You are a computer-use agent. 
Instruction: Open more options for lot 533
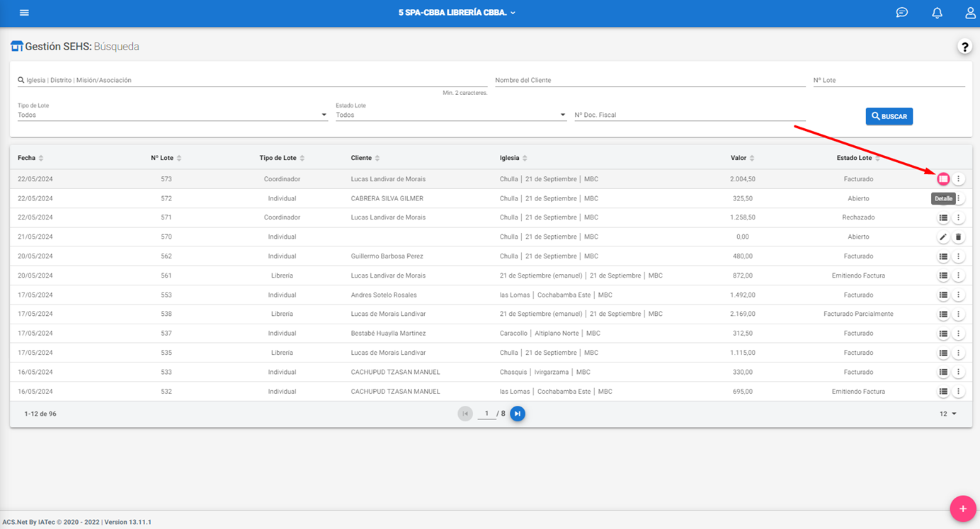[958, 372]
